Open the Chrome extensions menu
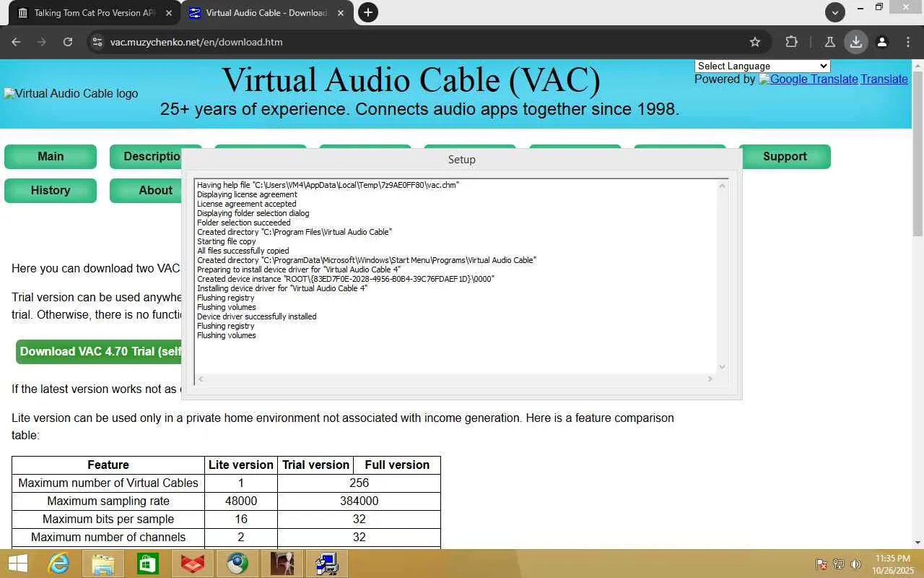924x578 pixels. coord(791,42)
